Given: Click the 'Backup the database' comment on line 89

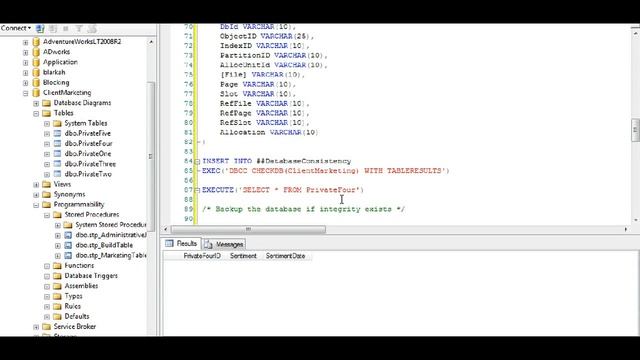Looking at the screenshot, I should (304, 209).
